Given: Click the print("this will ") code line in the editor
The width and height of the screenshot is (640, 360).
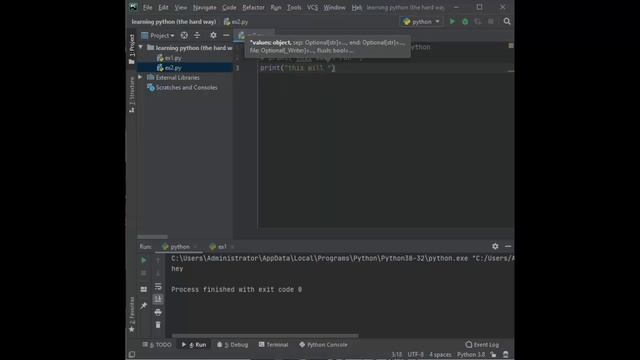Looking at the screenshot, I should pyautogui.click(x=298, y=68).
